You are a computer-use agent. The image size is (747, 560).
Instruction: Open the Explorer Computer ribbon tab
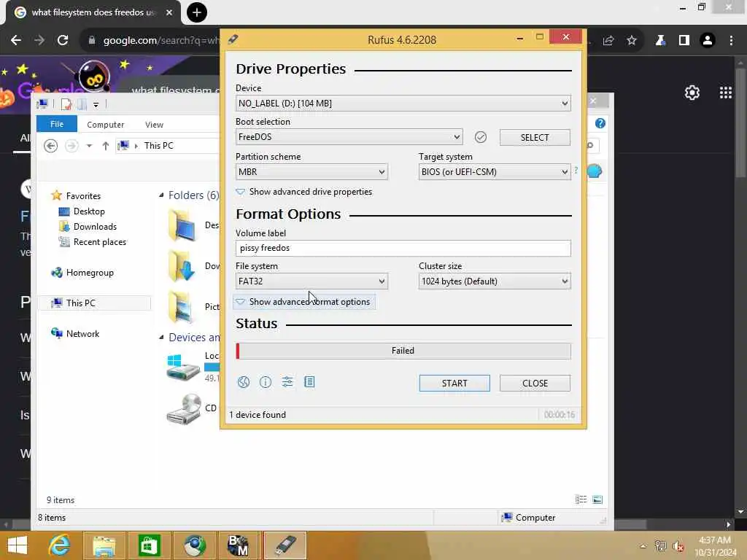coord(105,124)
